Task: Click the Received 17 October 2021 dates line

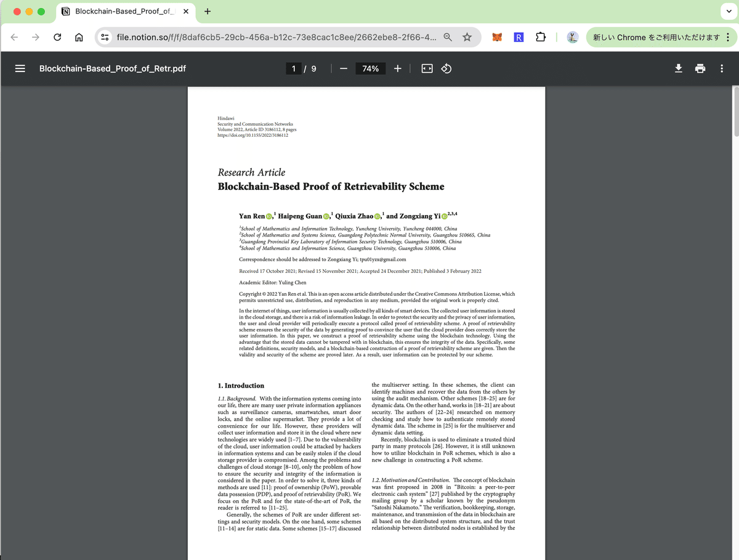Action: point(360,271)
